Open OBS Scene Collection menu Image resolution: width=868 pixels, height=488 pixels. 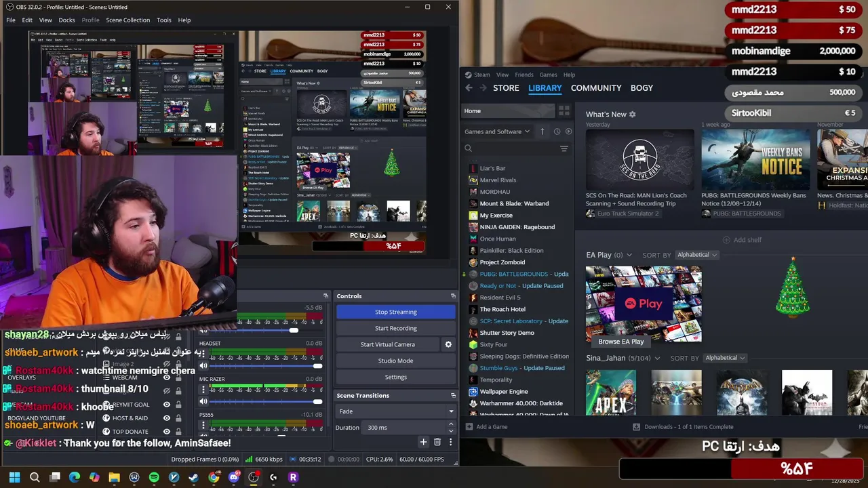(127, 20)
